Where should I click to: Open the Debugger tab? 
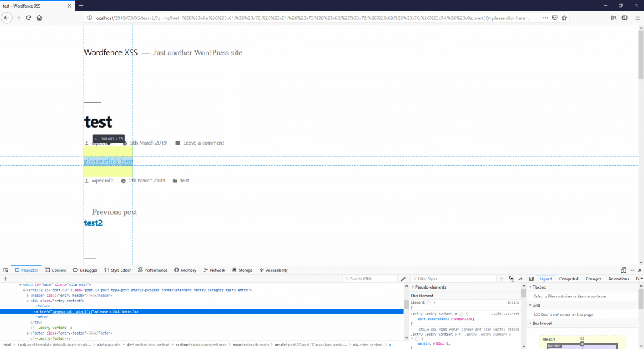pos(85,270)
